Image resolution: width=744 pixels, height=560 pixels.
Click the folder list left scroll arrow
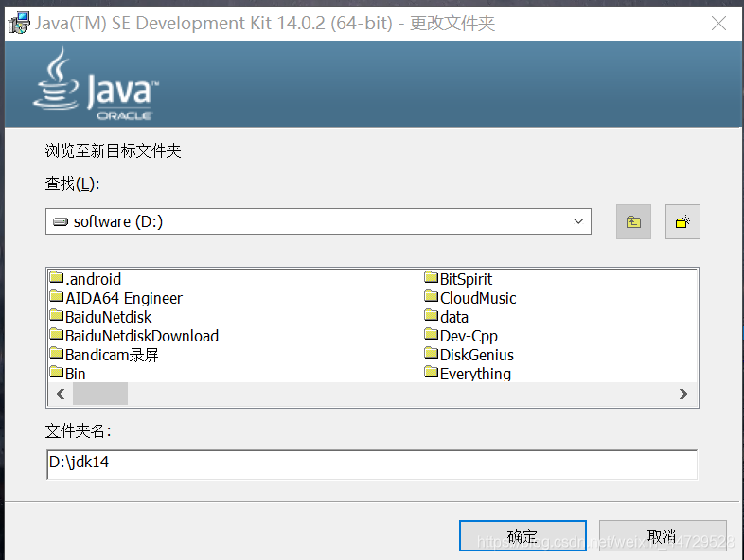click(x=61, y=394)
